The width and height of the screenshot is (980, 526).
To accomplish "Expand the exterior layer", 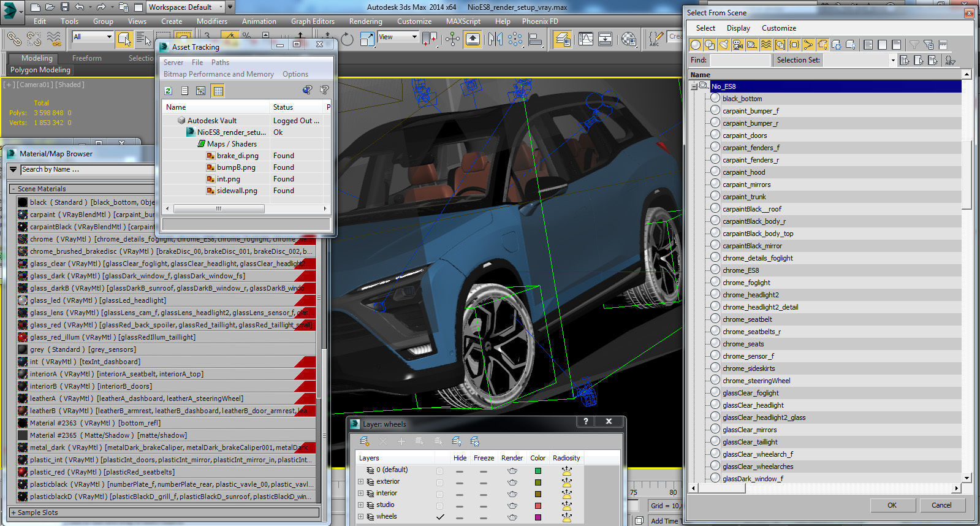I will coord(360,482).
